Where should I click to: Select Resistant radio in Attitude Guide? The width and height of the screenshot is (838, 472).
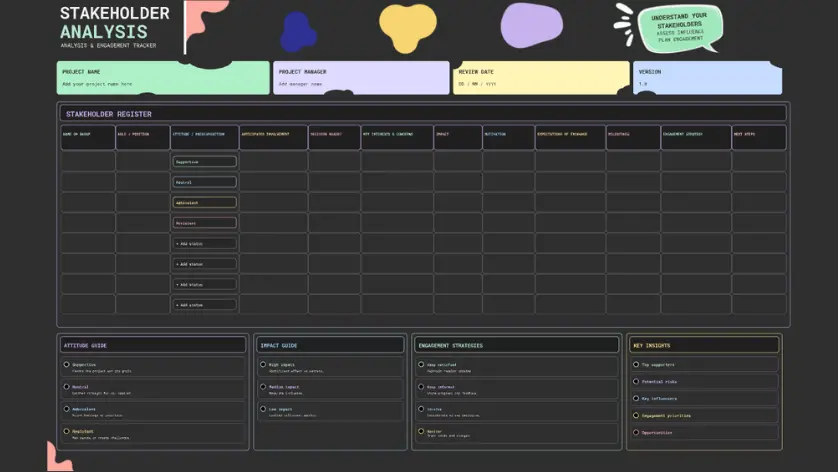tap(67, 431)
